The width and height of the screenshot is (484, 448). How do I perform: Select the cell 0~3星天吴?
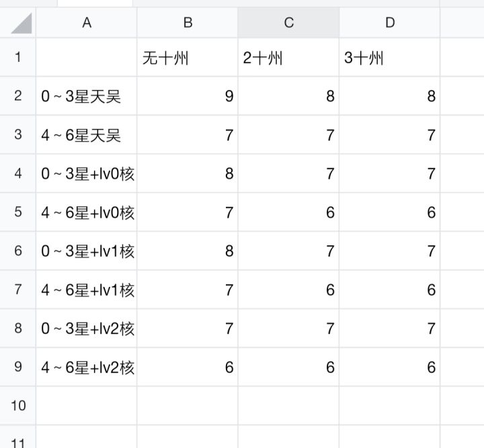point(87,96)
